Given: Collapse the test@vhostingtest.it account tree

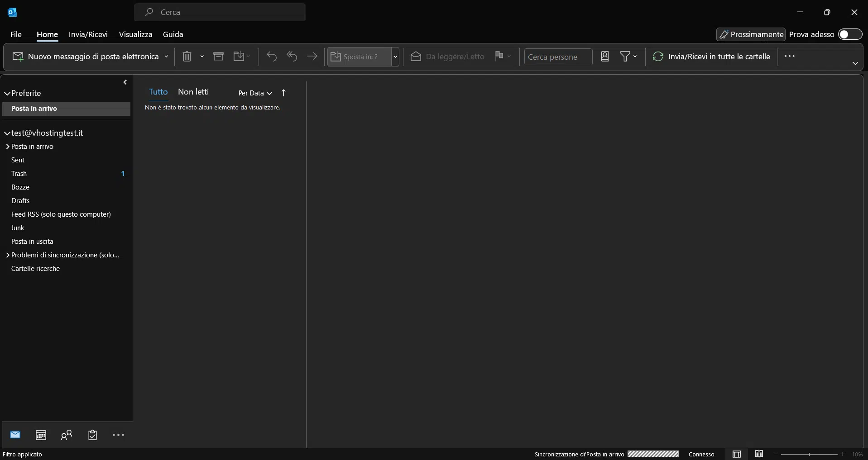Looking at the screenshot, I should pyautogui.click(x=7, y=133).
